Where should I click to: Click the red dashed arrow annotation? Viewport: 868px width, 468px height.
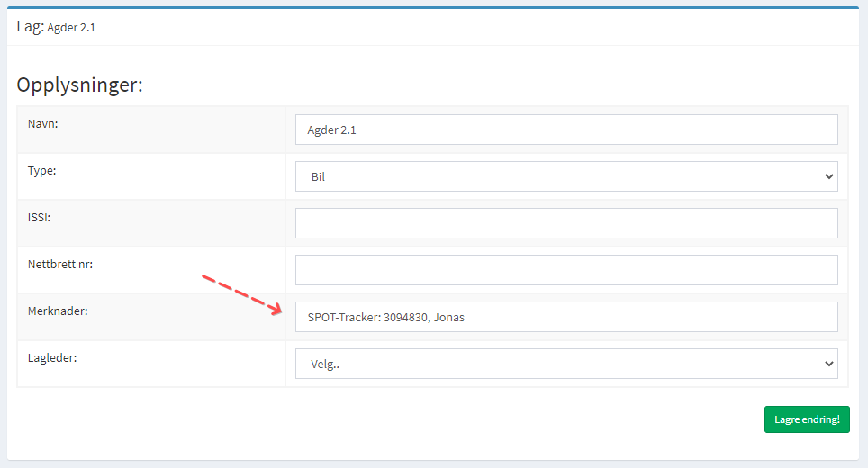tap(241, 294)
